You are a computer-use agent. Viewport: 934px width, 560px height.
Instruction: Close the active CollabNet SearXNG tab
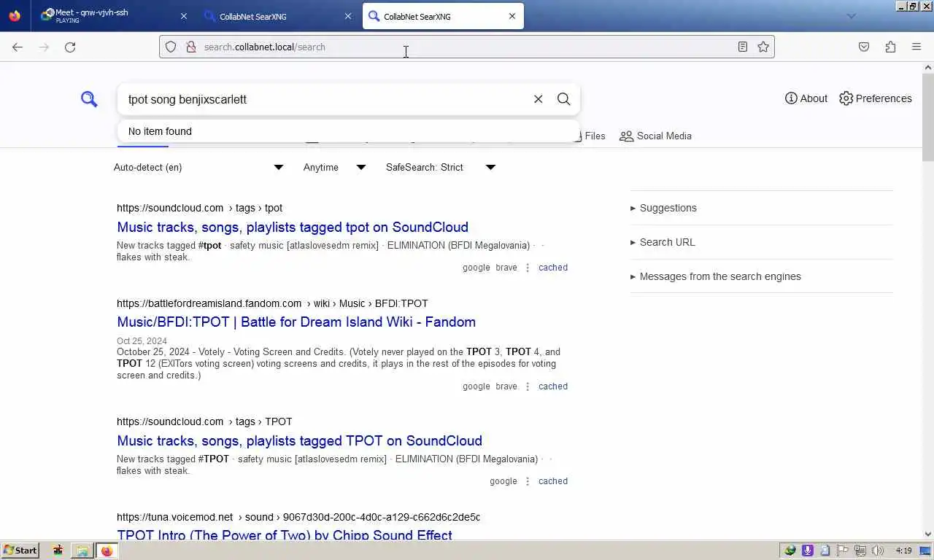click(x=512, y=16)
